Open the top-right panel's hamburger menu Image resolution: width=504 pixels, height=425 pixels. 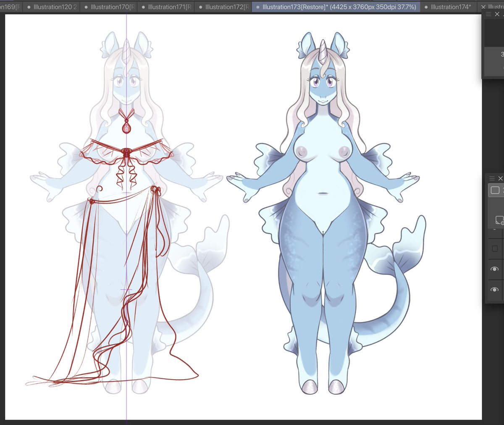click(488, 14)
